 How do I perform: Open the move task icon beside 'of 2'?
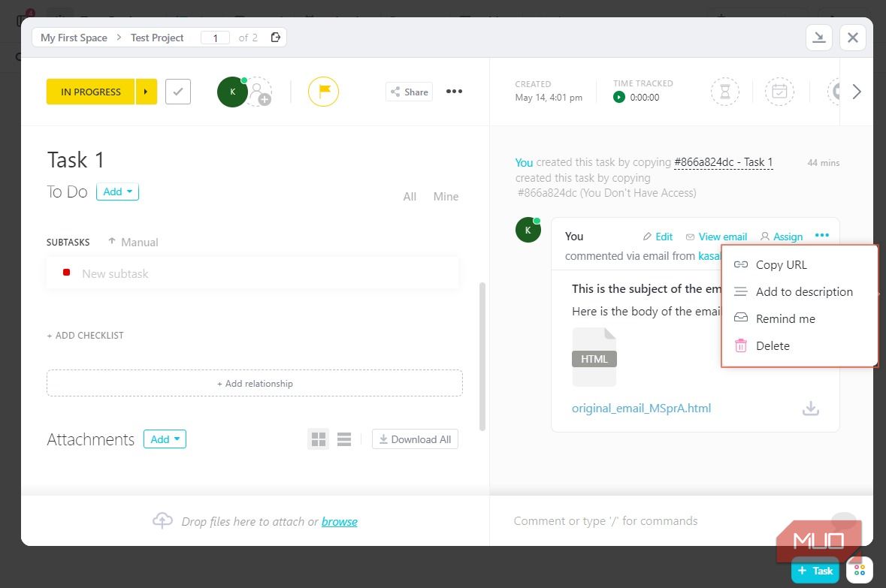point(276,38)
